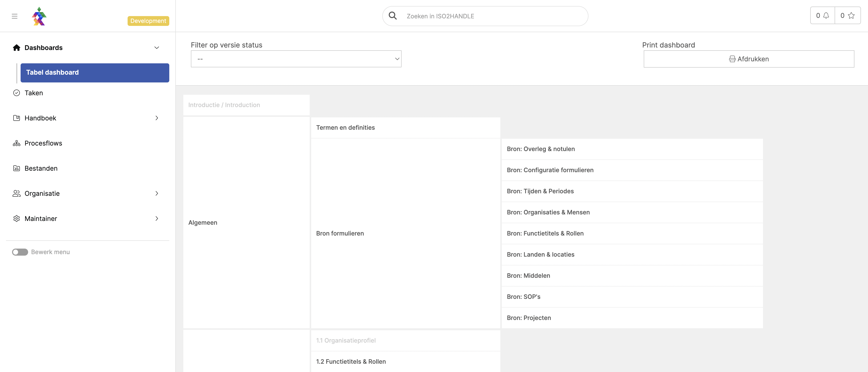Image resolution: width=868 pixels, height=372 pixels.
Task: Click the Bewerk menu label
Action: (x=50, y=252)
